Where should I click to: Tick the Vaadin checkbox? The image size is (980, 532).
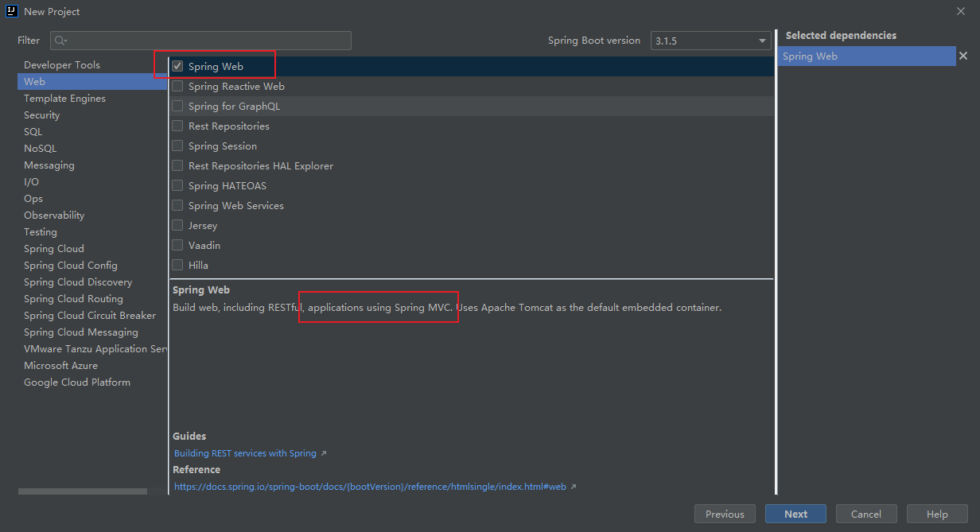(x=177, y=246)
